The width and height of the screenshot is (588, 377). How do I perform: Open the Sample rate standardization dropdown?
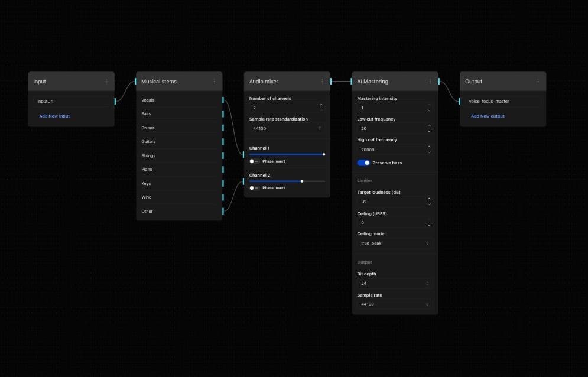coord(287,128)
